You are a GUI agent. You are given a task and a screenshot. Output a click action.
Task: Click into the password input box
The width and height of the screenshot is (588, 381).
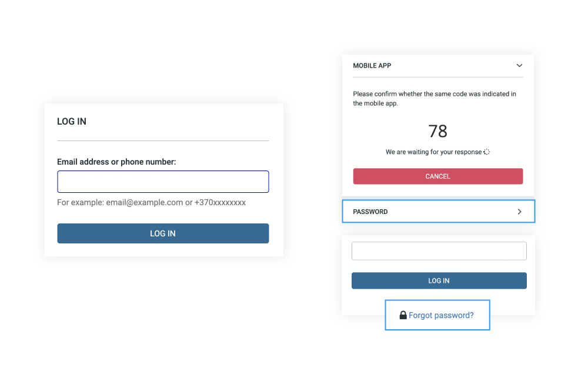pos(439,251)
